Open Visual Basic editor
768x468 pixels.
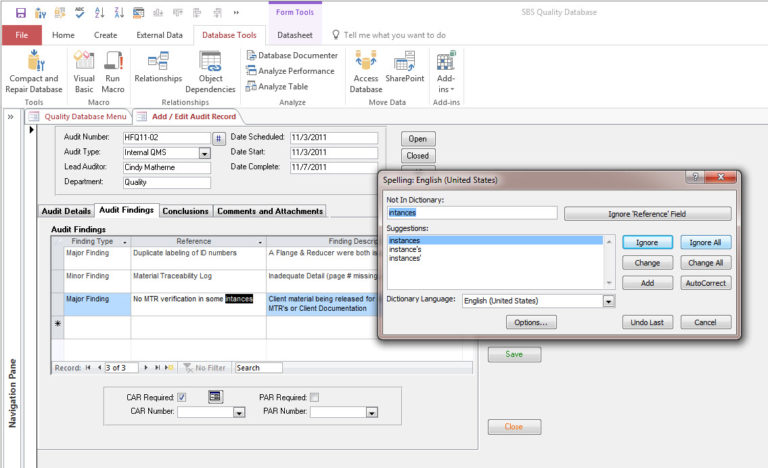tap(84, 62)
